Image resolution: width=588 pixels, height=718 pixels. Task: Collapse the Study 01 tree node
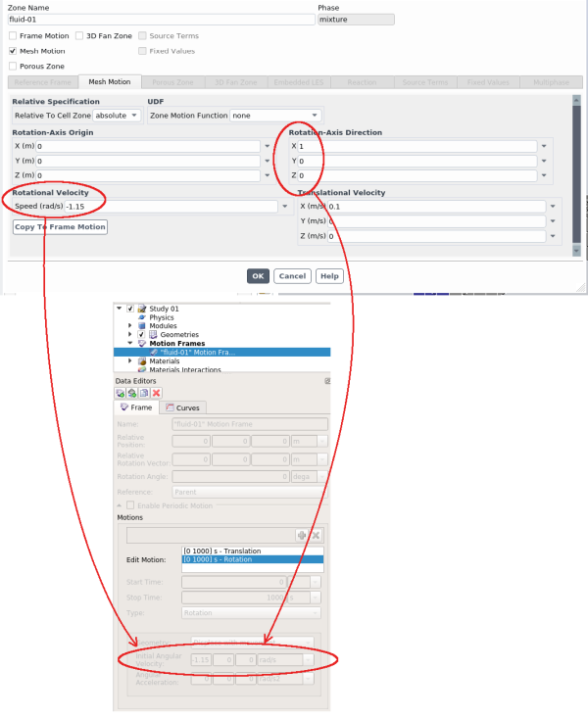[x=120, y=309]
